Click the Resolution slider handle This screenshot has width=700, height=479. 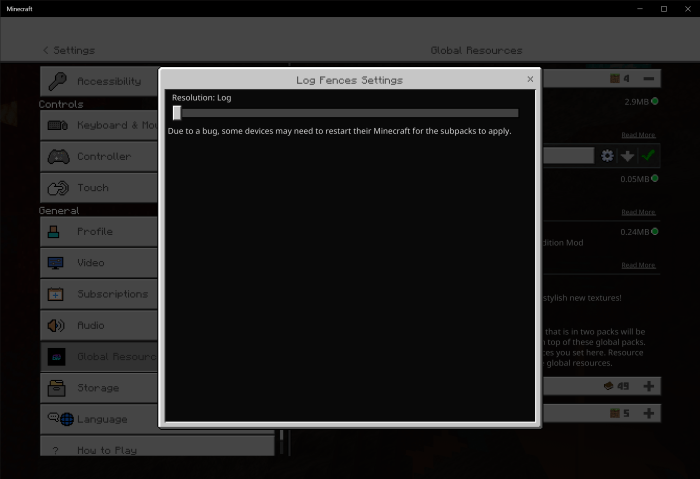[177, 113]
